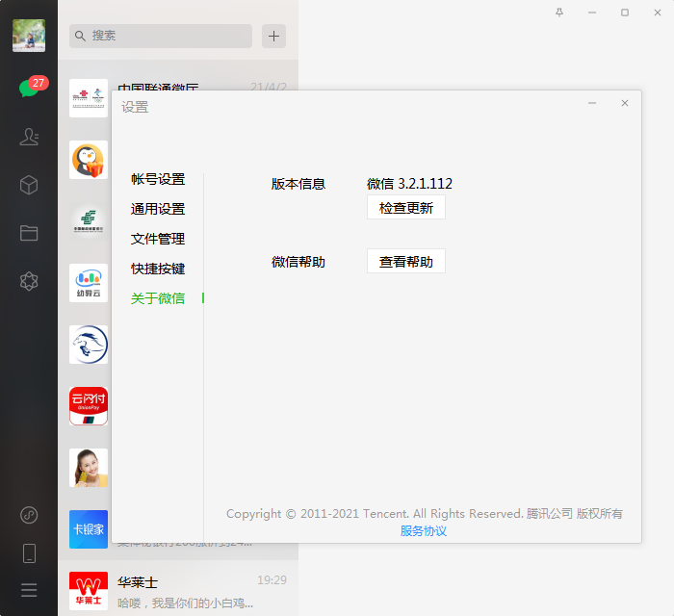Open the Mini Programs panel icon
The image size is (674, 616).
(x=29, y=515)
